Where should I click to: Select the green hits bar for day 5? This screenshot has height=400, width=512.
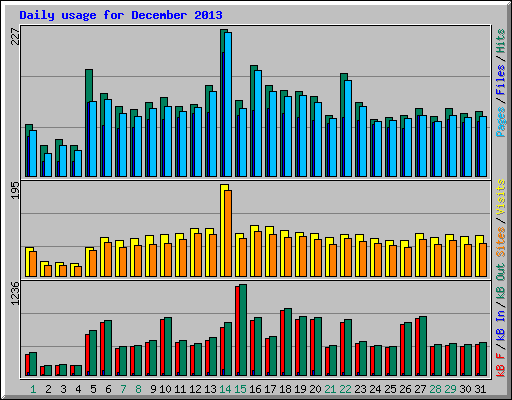pyautogui.click(x=88, y=123)
